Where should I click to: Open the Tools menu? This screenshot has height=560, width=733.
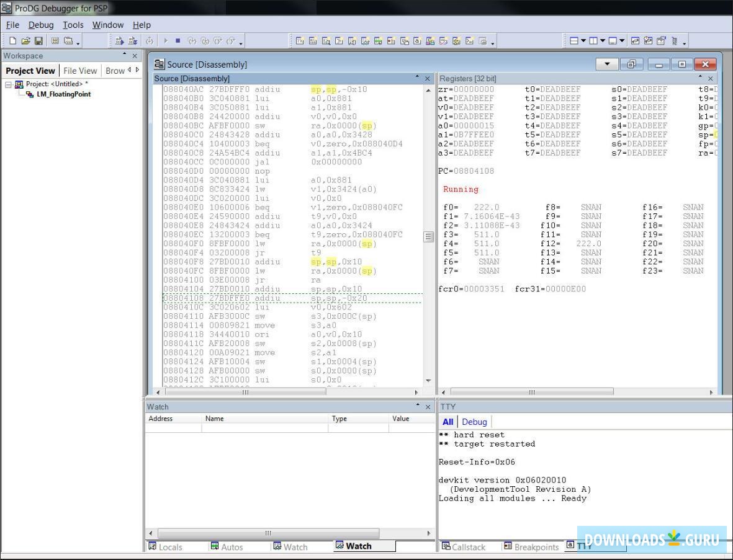point(73,25)
